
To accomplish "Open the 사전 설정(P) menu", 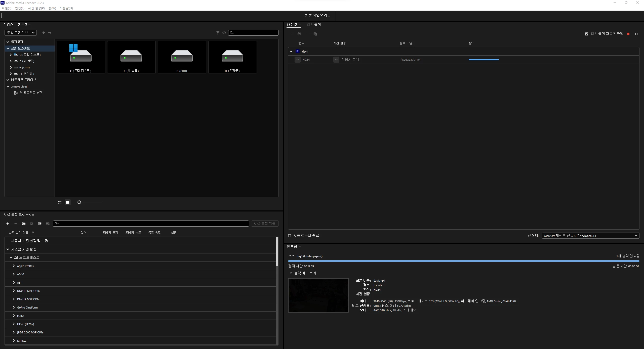I will click(36, 8).
